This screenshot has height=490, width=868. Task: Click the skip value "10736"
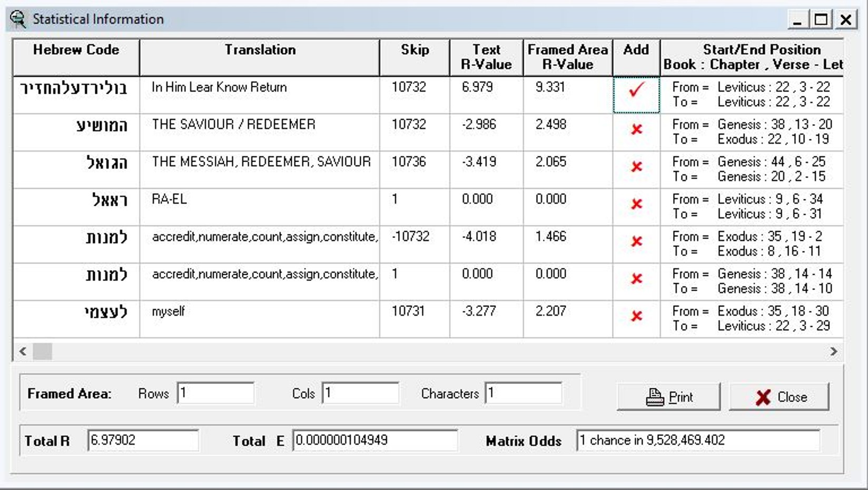[409, 162]
